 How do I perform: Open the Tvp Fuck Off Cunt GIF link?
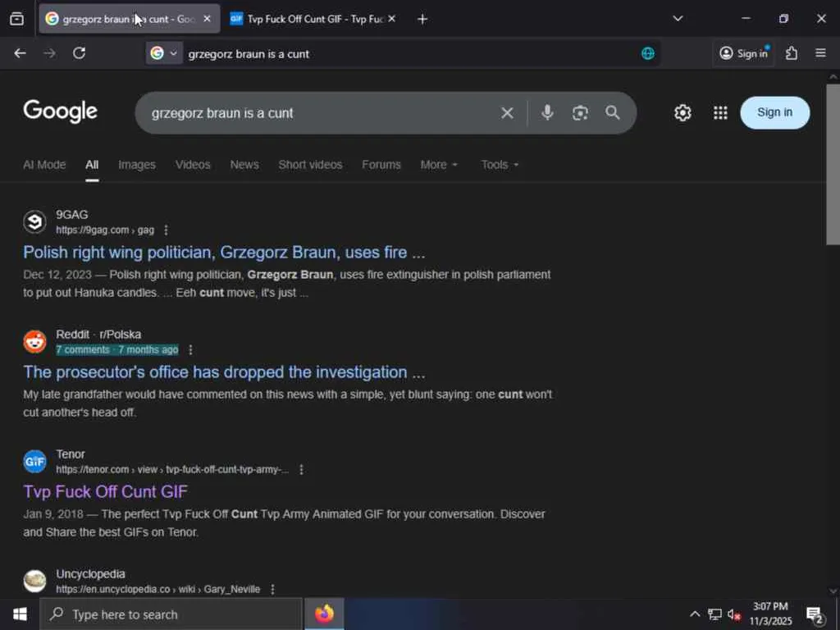click(x=106, y=492)
